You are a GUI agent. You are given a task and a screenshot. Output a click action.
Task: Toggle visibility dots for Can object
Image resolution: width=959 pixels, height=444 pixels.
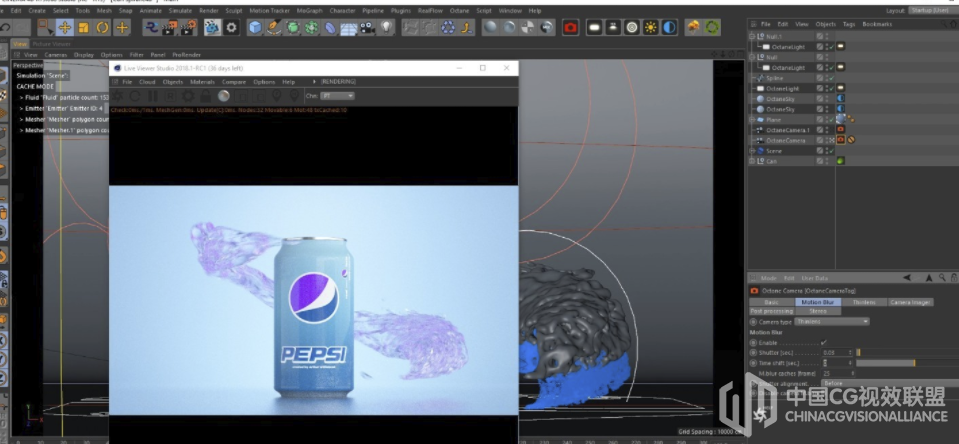(x=826, y=161)
